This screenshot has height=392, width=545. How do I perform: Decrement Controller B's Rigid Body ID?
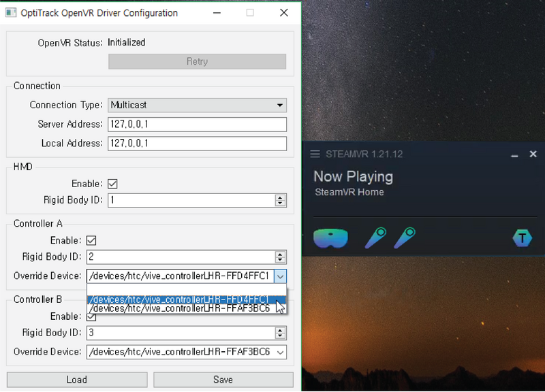coord(279,336)
